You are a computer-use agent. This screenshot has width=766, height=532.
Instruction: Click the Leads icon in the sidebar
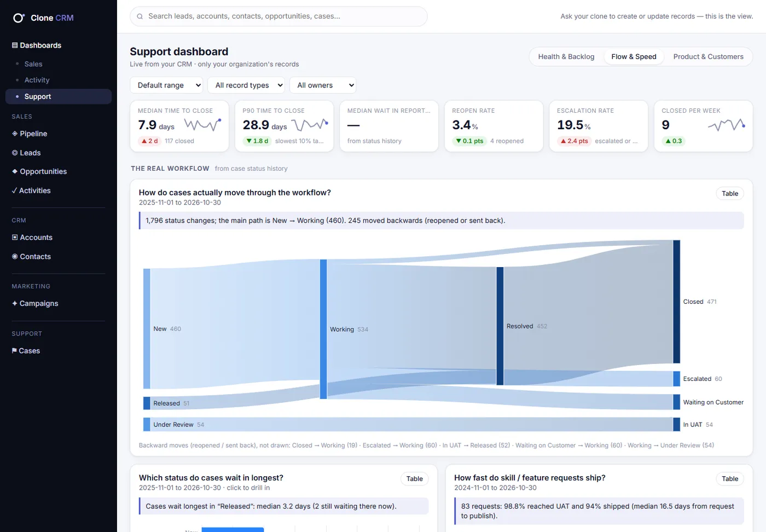coord(15,153)
